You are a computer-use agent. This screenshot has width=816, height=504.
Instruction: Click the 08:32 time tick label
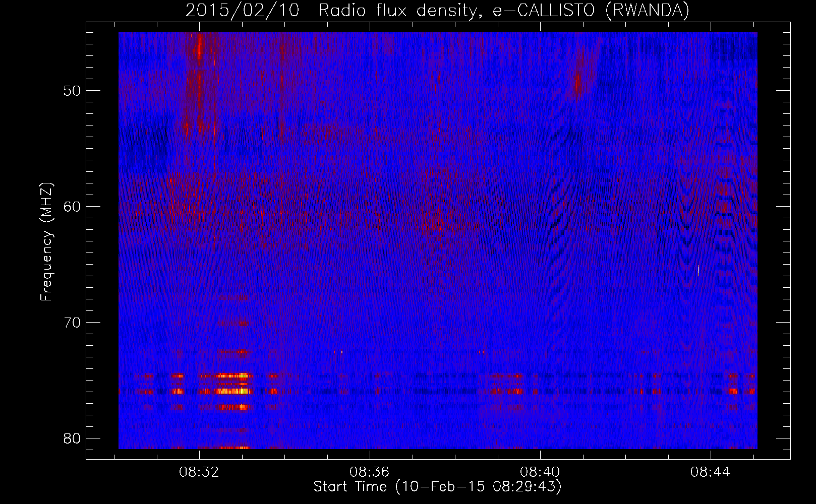199,472
